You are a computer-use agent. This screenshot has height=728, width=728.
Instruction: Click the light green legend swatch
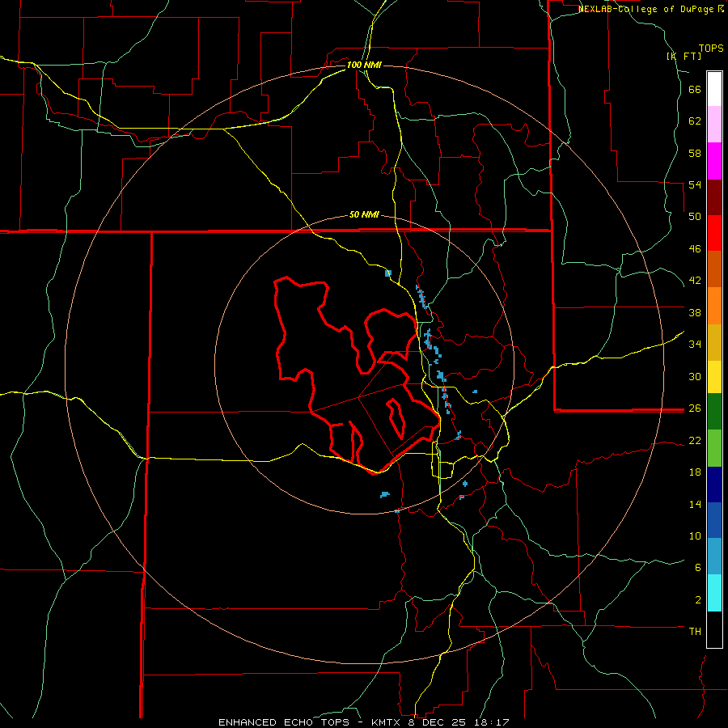(714, 448)
